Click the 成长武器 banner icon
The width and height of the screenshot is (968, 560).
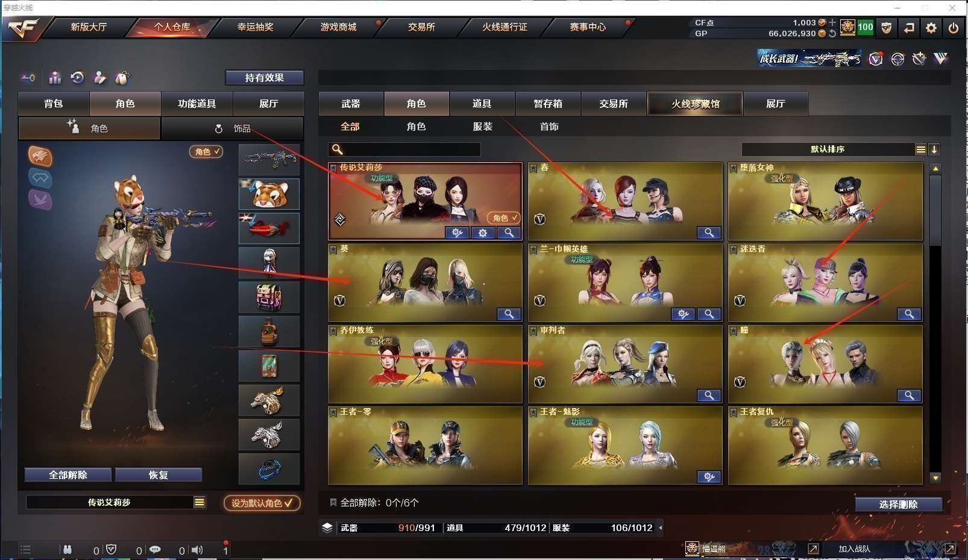click(809, 58)
